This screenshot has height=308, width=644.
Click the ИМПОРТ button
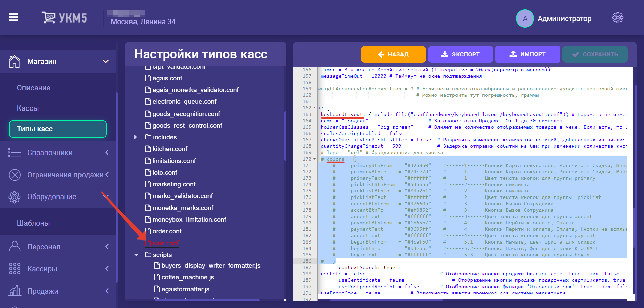pos(528,54)
